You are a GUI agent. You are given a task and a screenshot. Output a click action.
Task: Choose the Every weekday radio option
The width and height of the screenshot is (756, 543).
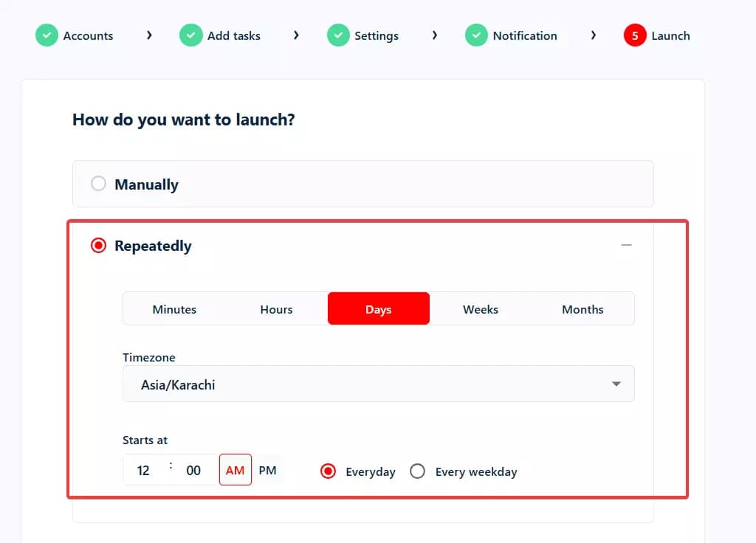pos(418,471)
